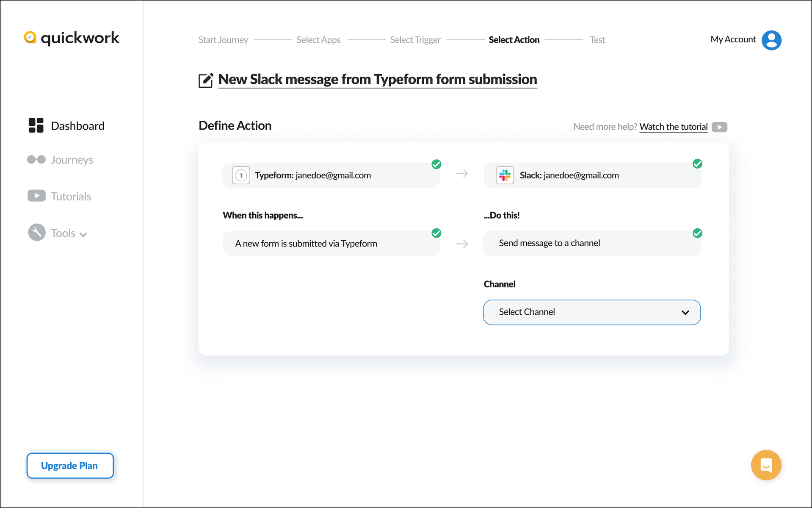The height and width of the screenshot is (508, 812).
Task: Click the My Account avatar icon
Action: pos(771,40)
